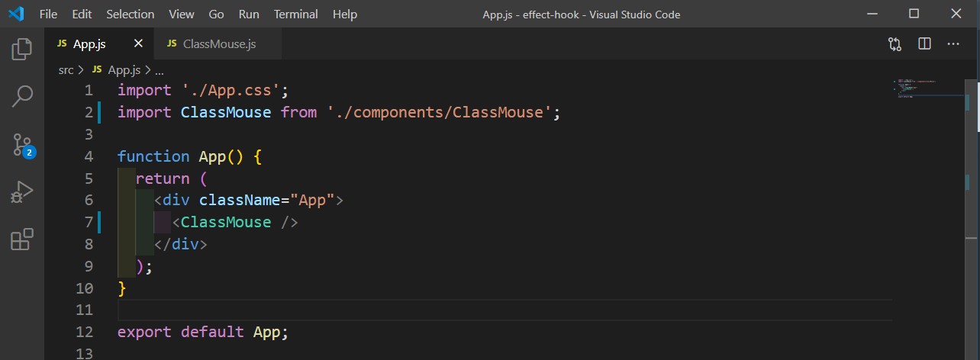Image resolution: width=980 pixels, height=360 pixels.
Task: Click the function keyword on line 4
Action: click(153, 156)
